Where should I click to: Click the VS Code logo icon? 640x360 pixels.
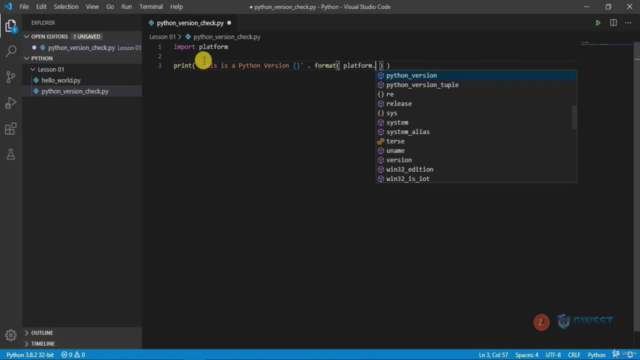pyautogui.click(x=8, y=7)
